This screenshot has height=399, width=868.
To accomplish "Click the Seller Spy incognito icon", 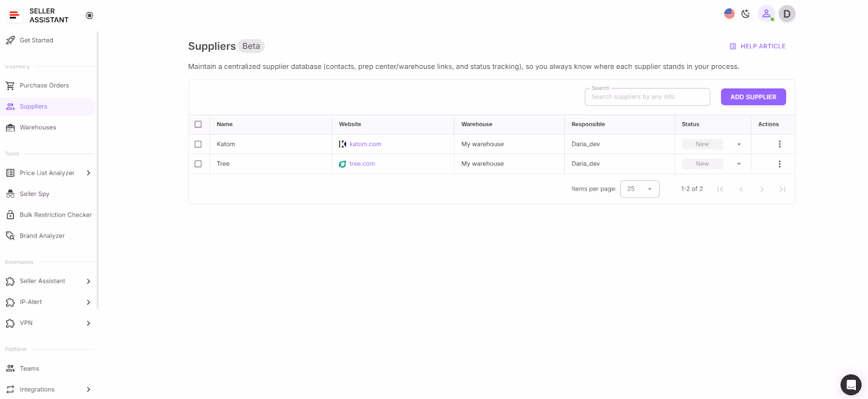I will pyautogui.click(x=10, y=194).
